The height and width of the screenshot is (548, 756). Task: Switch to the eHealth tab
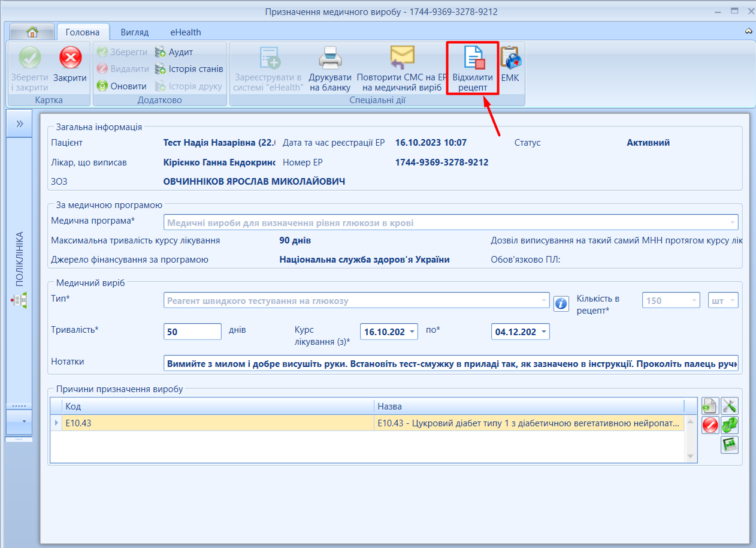(x=186, y=32)
